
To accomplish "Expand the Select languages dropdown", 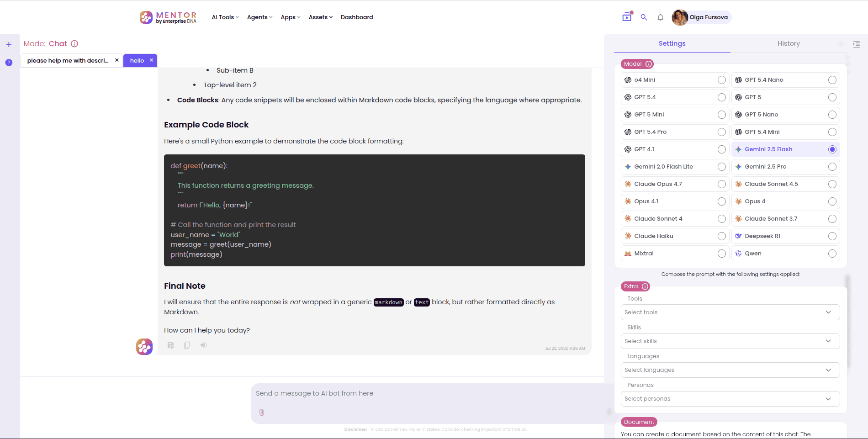I will (730, 370).
